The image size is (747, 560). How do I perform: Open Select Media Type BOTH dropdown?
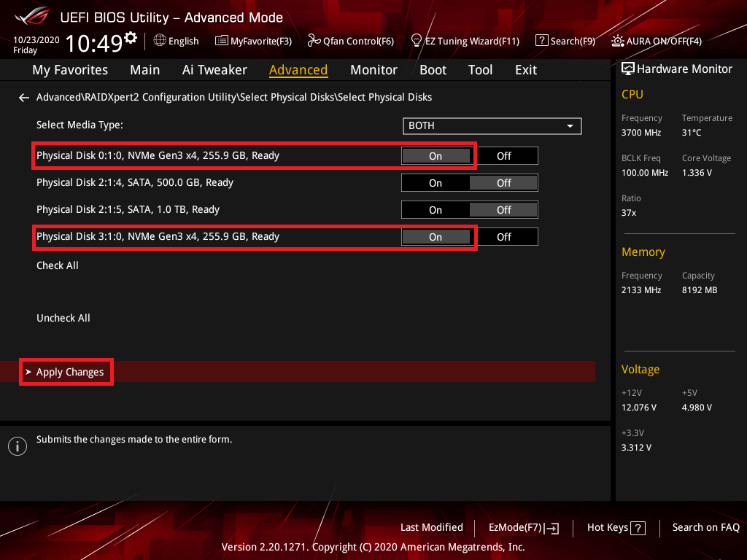point(492,126)
